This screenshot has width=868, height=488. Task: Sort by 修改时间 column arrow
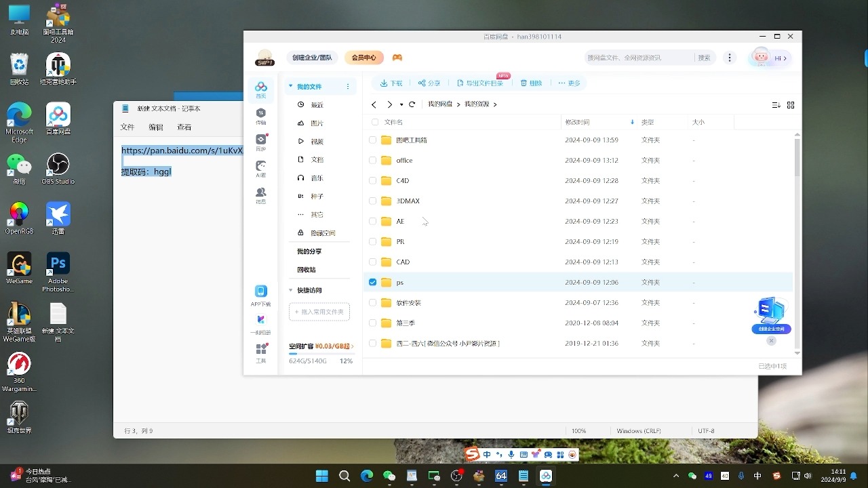tap(632, 122)
